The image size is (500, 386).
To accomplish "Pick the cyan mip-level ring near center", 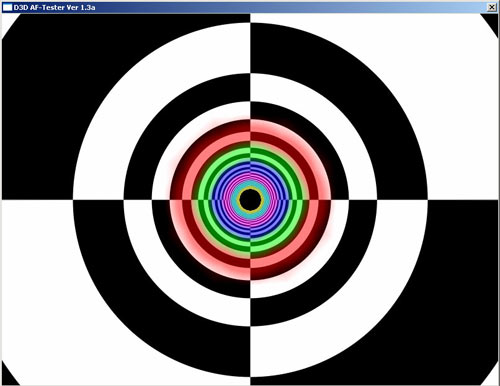I will (x=250, y=184).
